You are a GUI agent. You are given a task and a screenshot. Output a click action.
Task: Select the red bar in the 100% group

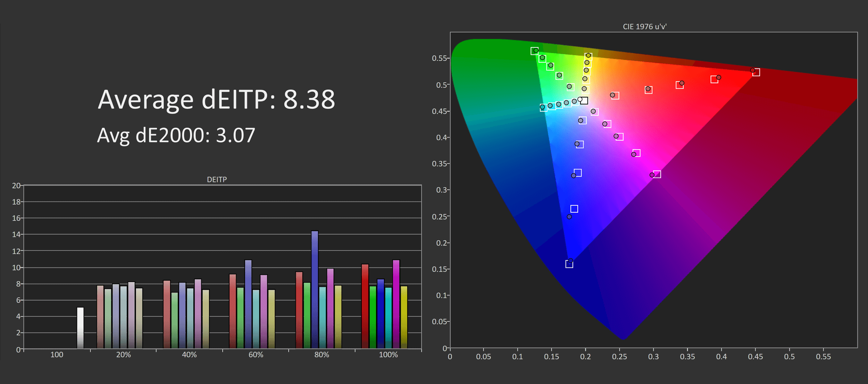[x=365, y=306]
